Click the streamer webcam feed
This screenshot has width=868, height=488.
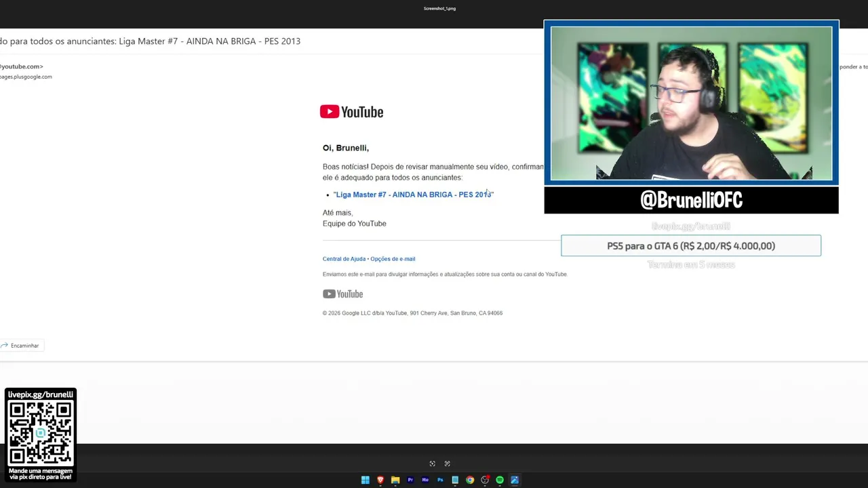click(x=691, y=103)
